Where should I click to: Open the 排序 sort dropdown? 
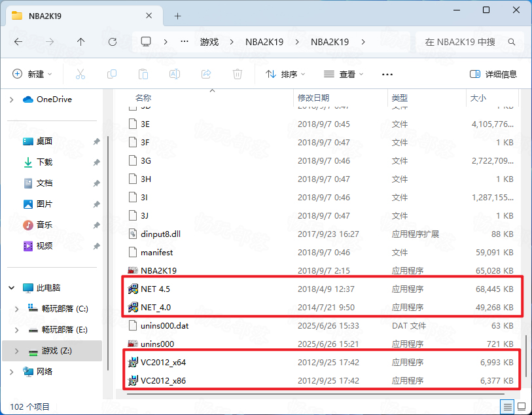(x=285, y=74)
